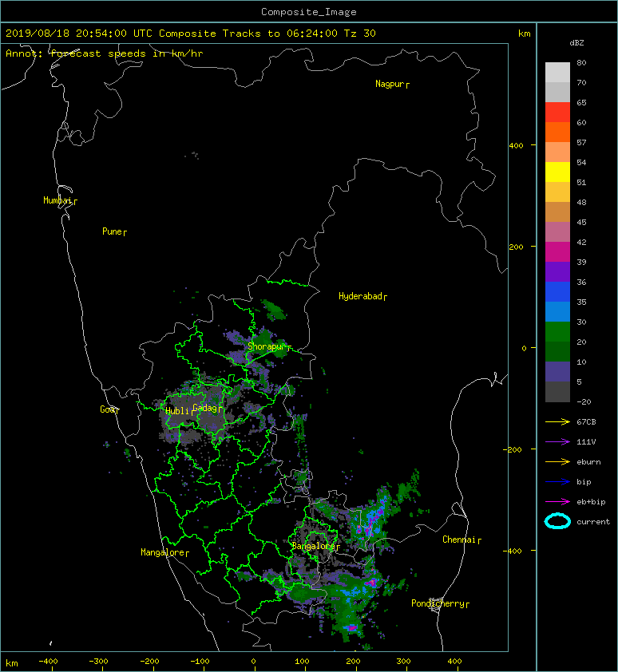The height and width of the screenshot is (672, 618).
Task: Click the Pondicherry city label
Action: 440,603
